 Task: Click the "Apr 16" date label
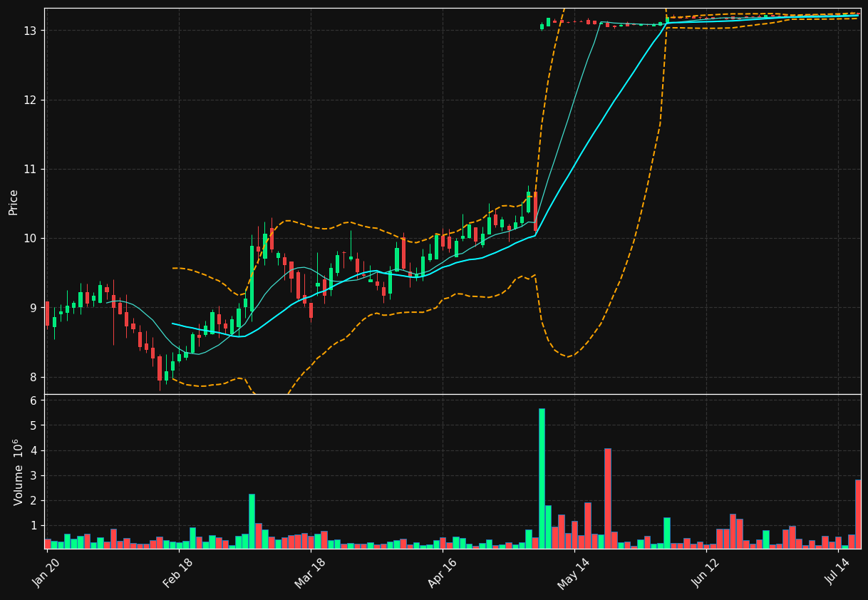pyautogui.click(x=440, y=572)
